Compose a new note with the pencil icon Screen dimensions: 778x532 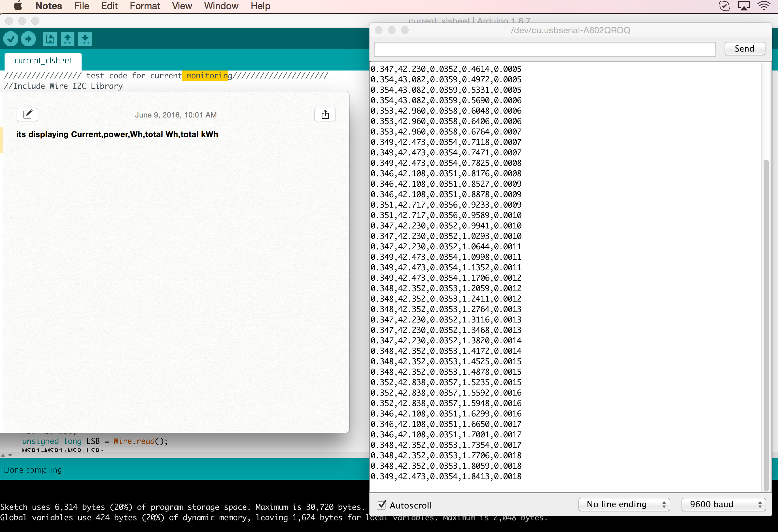pos(27,115)
